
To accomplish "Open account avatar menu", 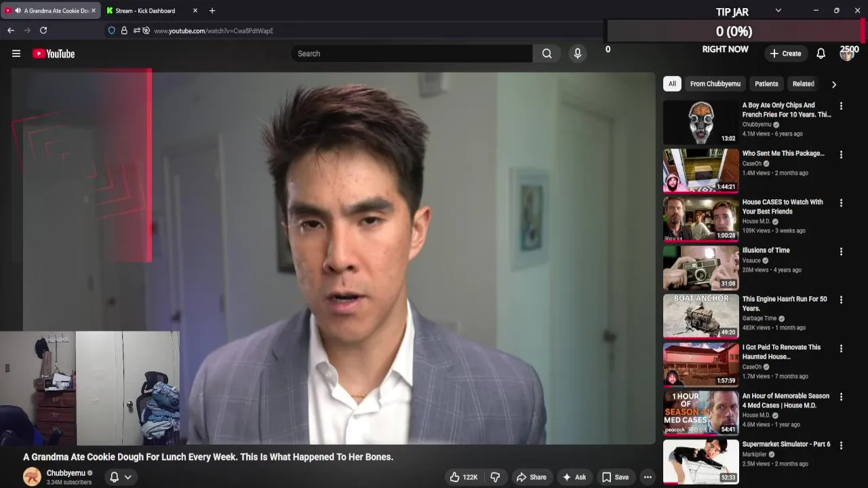I will pyautogui.click(x=846, y=54).
